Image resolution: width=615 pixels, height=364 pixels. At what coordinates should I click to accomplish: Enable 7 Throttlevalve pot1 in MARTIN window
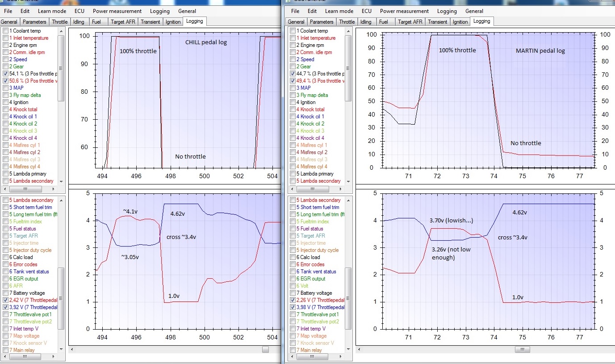click(293, 314)
